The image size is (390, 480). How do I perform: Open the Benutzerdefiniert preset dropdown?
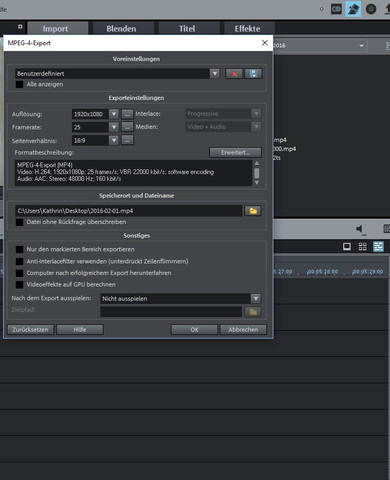coord(215,74)
